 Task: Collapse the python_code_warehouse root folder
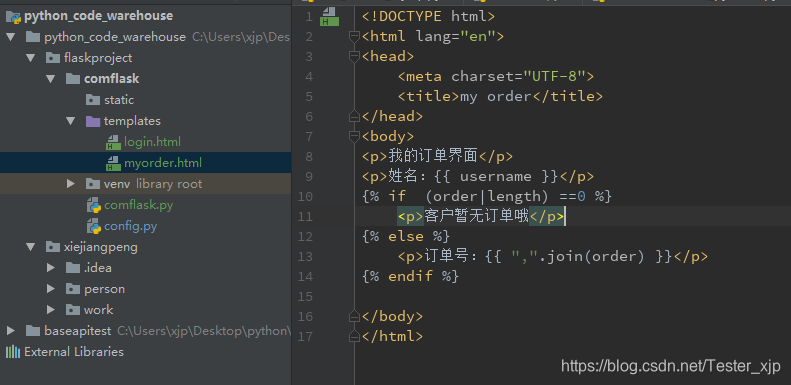[x=11, y=37]
